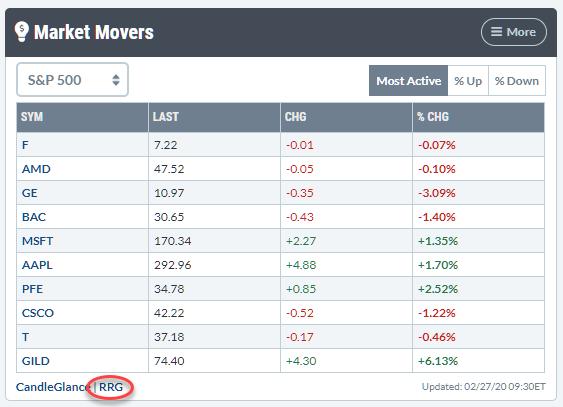Switch to the % Up tab
The width and height of the screenshot is (563, 407).
pyautogui.click(x=468, y=81)
